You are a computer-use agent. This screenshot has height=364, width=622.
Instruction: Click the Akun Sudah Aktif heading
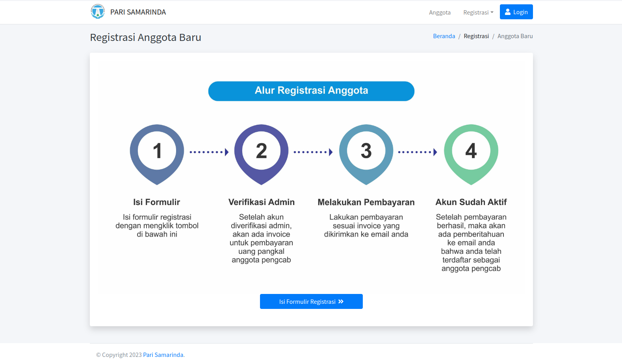click(471, 202)
